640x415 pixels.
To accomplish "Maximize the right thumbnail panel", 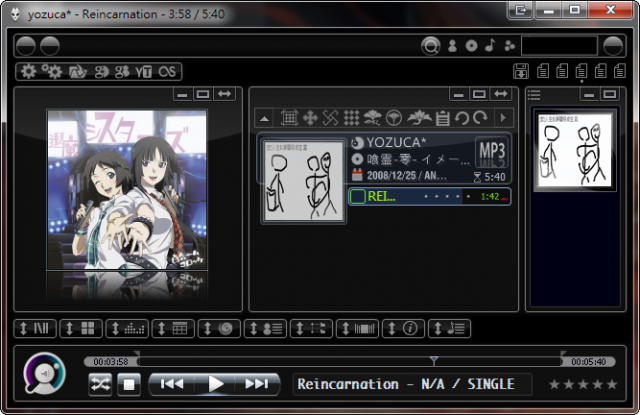I will (x=609, y=94).
